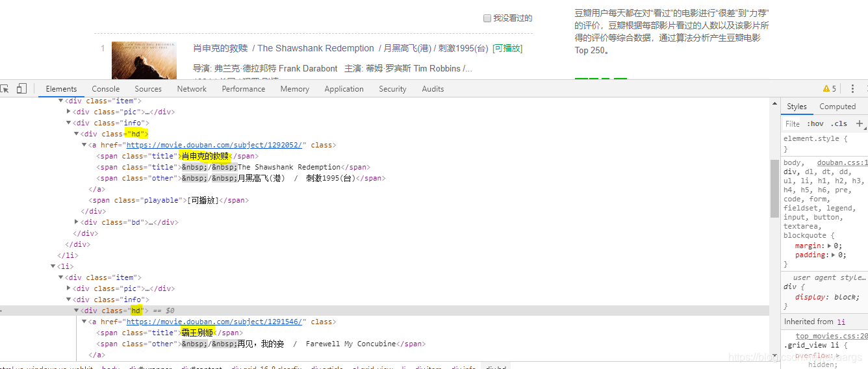Image resolution: width=868 pixels, height=369 pixels.
Task: Open the Sources tab
Action: 148,89
